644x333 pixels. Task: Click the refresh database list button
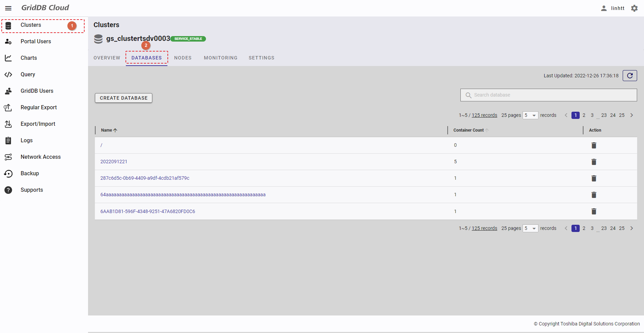pos(630,76)
